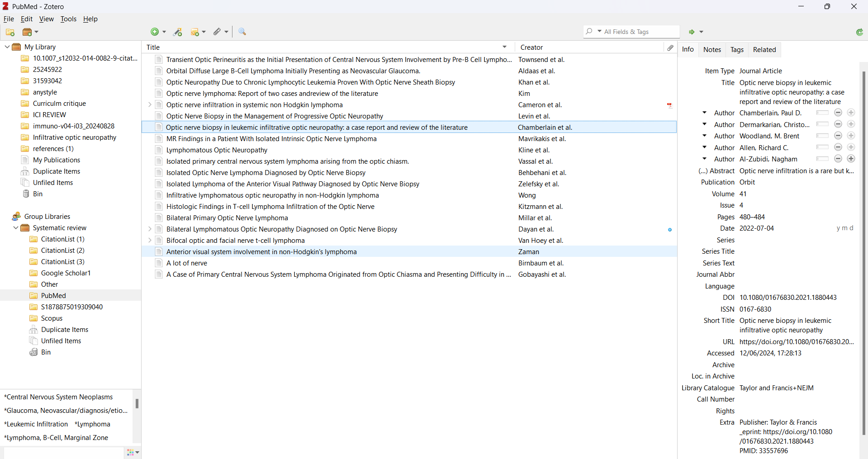Click item pane vertical scrollbar
This screenshot has width=868, height=459.
click(863, 253)
